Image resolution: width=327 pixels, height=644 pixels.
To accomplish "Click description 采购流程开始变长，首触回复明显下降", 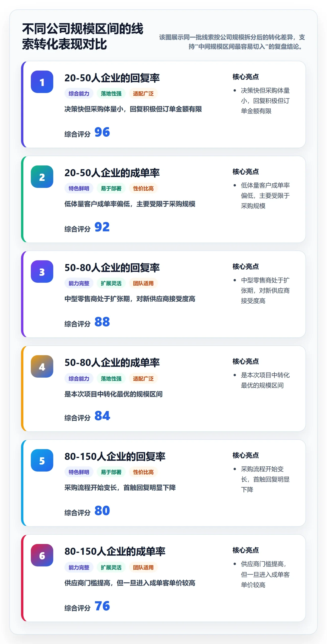I will click(120, 488).
